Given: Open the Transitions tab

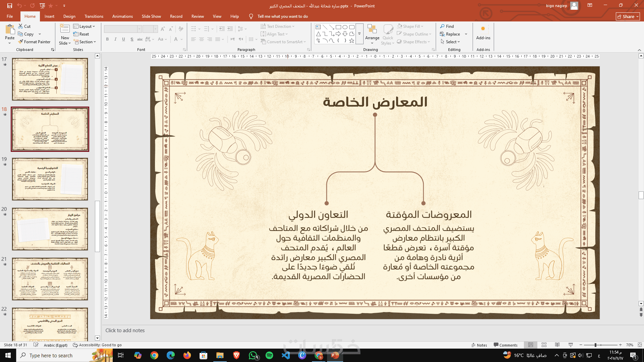Looking at the screenshot, I should (x=94, y=16).
